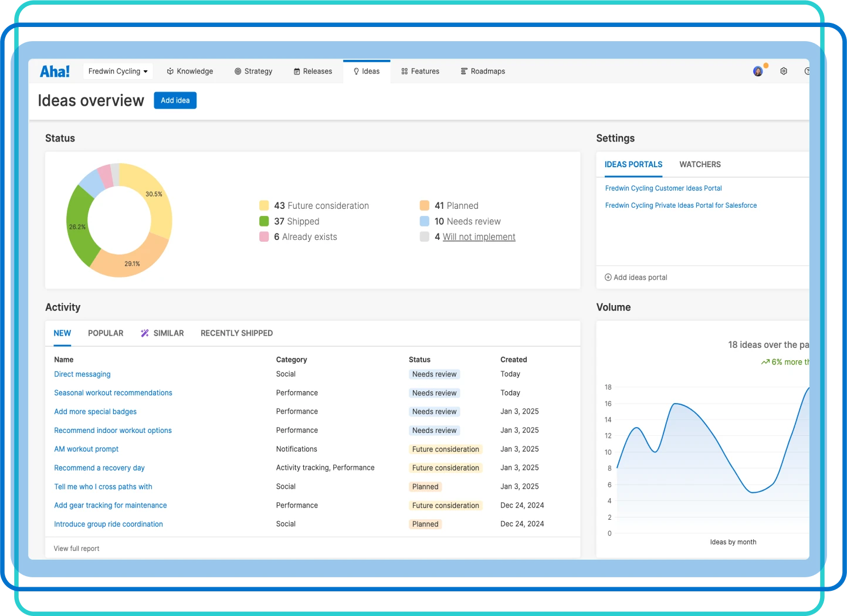Screen dimensions: 847x616
Task: Open the settings gear icon
Action: coord(784,71)
